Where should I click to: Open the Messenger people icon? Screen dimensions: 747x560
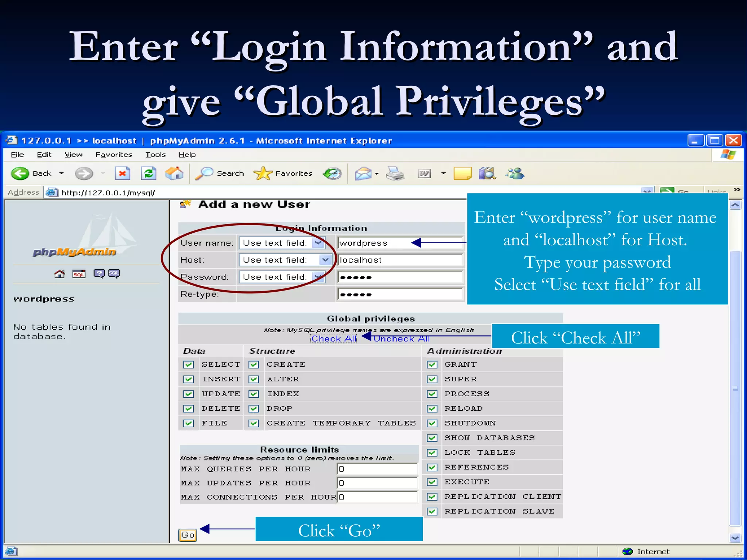point(515,174)
